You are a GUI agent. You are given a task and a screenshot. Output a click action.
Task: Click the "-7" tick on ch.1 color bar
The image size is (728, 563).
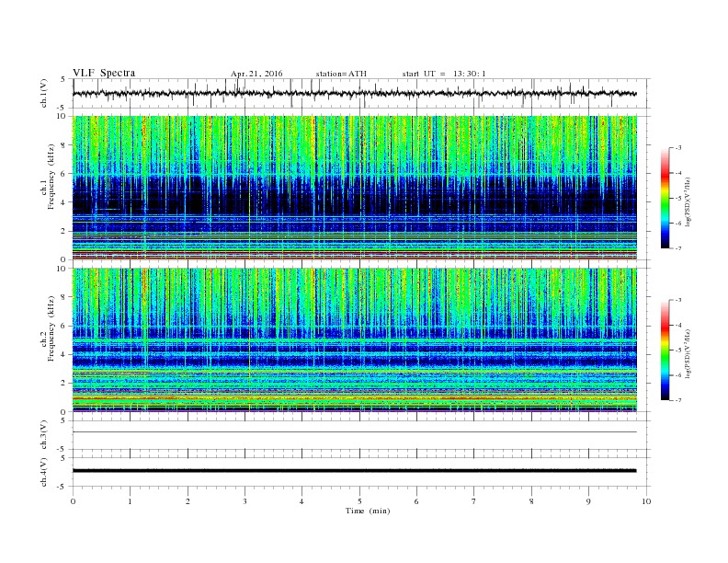click(x=678, y=248)
